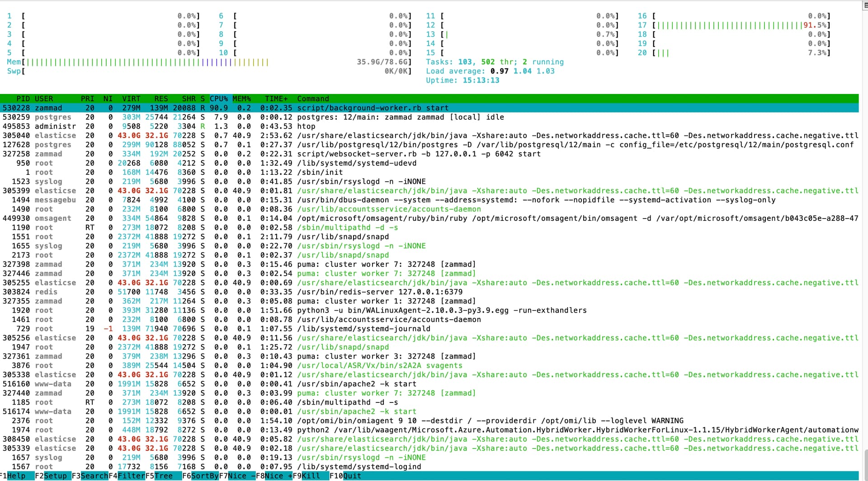Image resolution: width=868 pixels, height=481 pixels.
Task: Click the Load average values
Action: pos(522,71)
